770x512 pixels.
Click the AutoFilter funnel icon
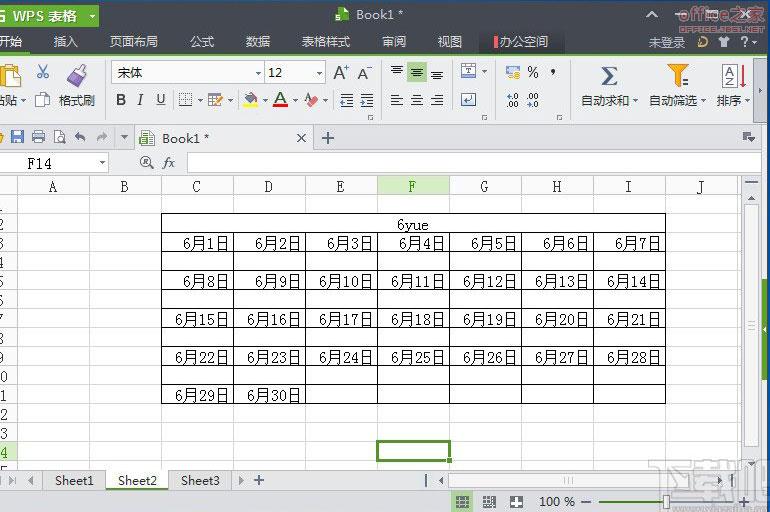pos(678,76)
